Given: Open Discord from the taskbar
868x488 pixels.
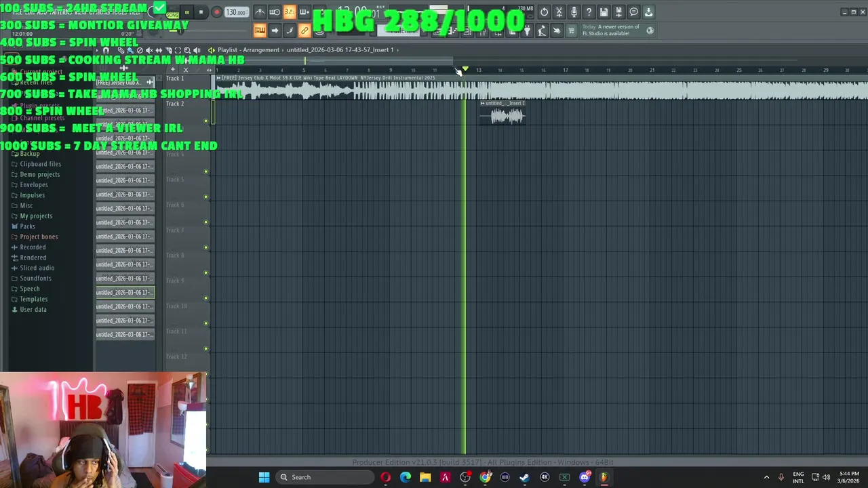Looking at the screenshot, I should pos(585,477).
